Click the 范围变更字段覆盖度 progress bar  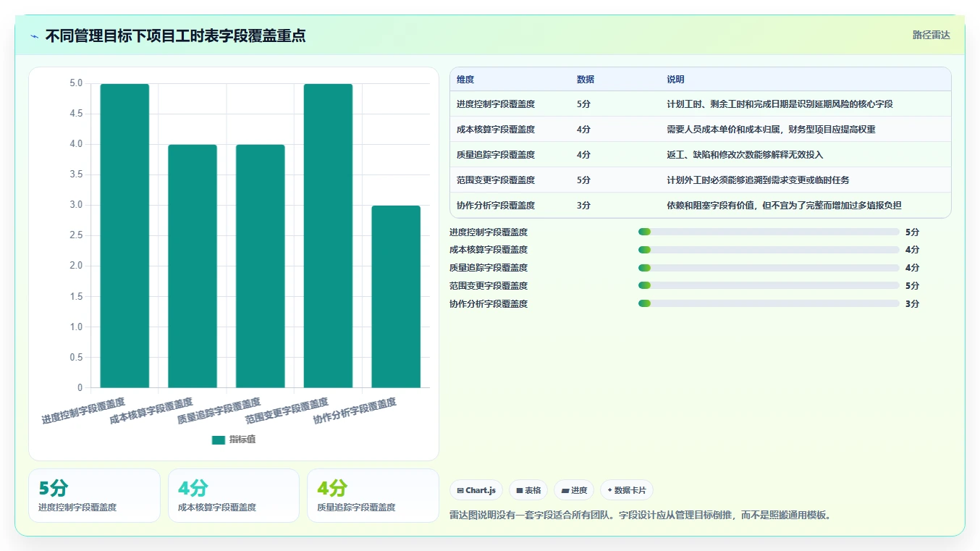point(769,286)
